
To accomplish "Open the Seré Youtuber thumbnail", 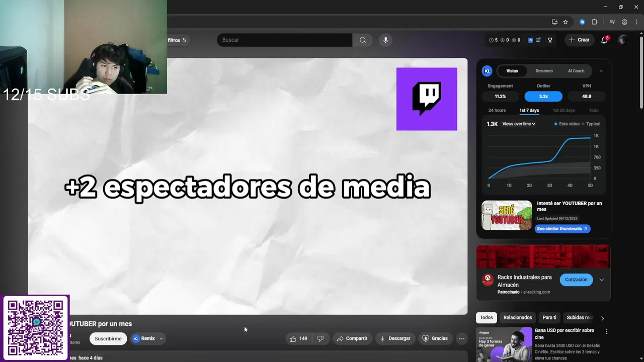I will 507,216.
